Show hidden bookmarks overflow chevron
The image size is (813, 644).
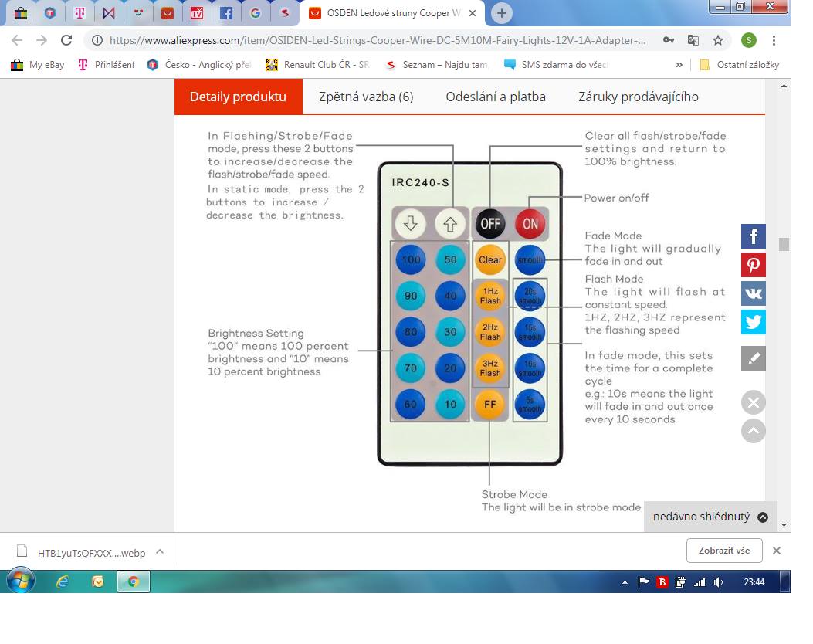(x=679, y=65)
